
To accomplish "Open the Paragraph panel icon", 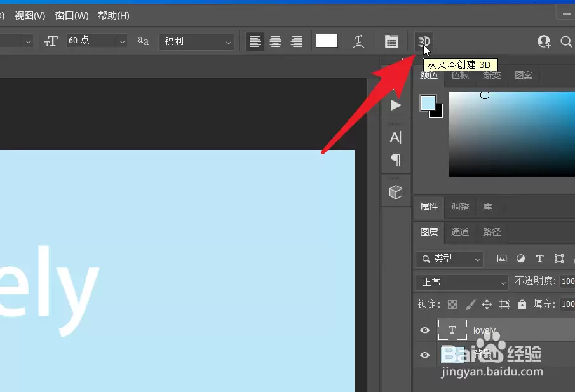I will click(x=396, y=160).
